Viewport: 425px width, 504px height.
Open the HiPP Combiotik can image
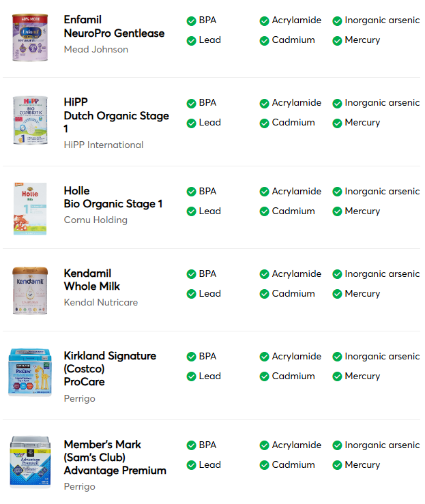pos(30,121)
